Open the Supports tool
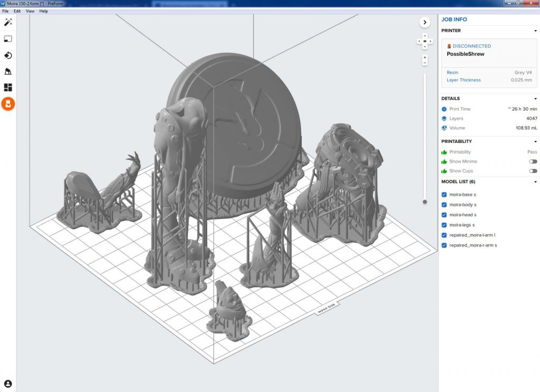Viewport: 540px width, 392px height. tap(8, 72)
